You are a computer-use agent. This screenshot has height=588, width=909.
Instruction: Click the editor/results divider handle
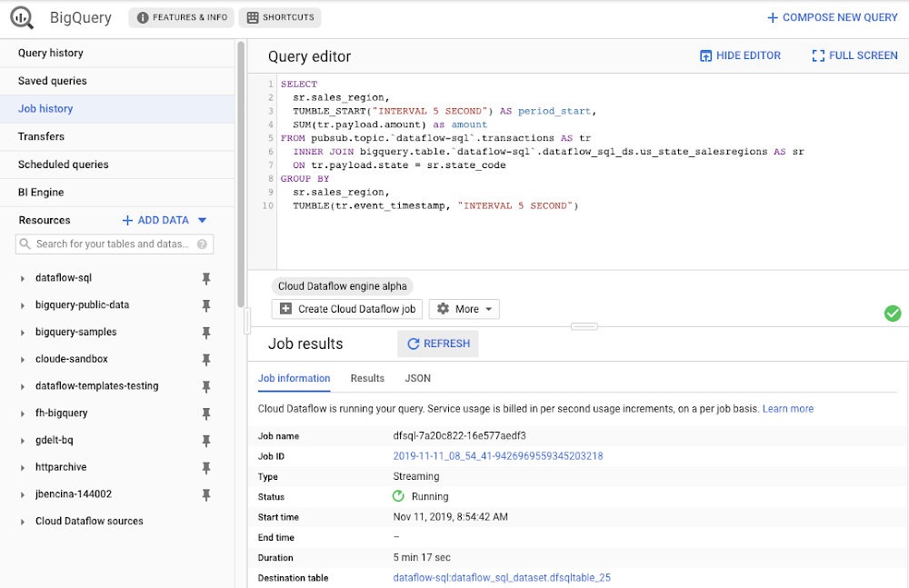(x=584, y=326)
